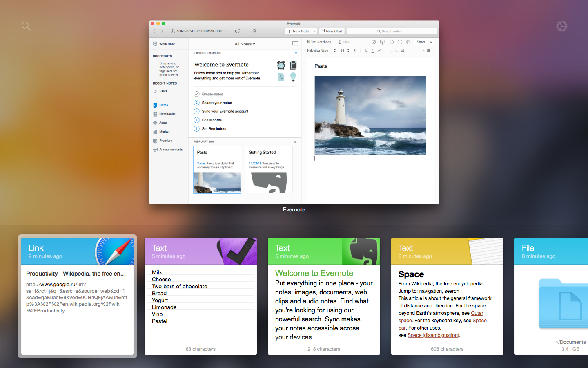Open the Market section
588x368 pixels.
(164, 132)
